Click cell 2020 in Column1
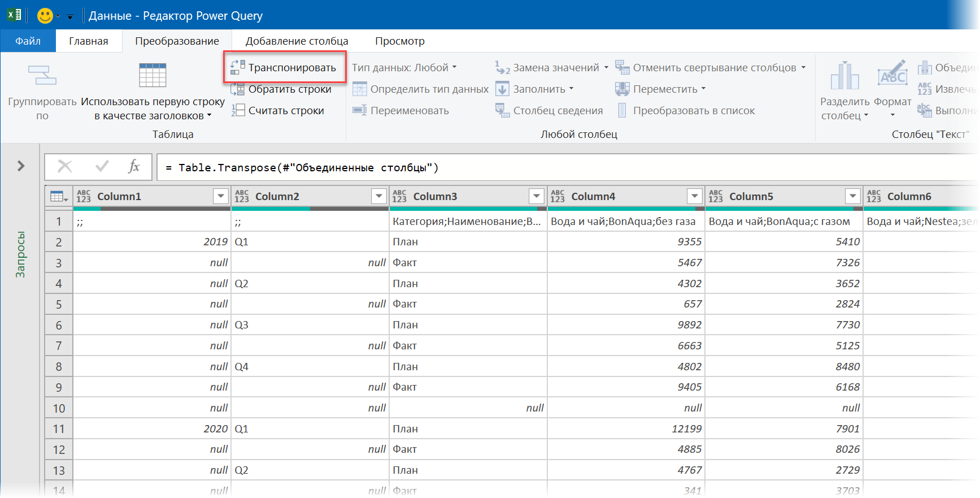The image size is (980, 498). (x=152, y=429)
